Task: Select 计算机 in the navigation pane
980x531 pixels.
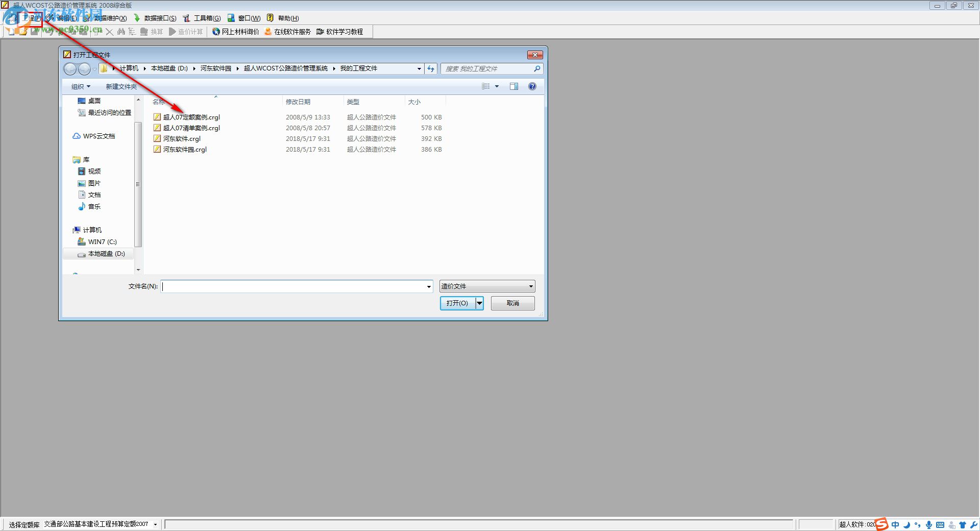Action: (87, 230)
